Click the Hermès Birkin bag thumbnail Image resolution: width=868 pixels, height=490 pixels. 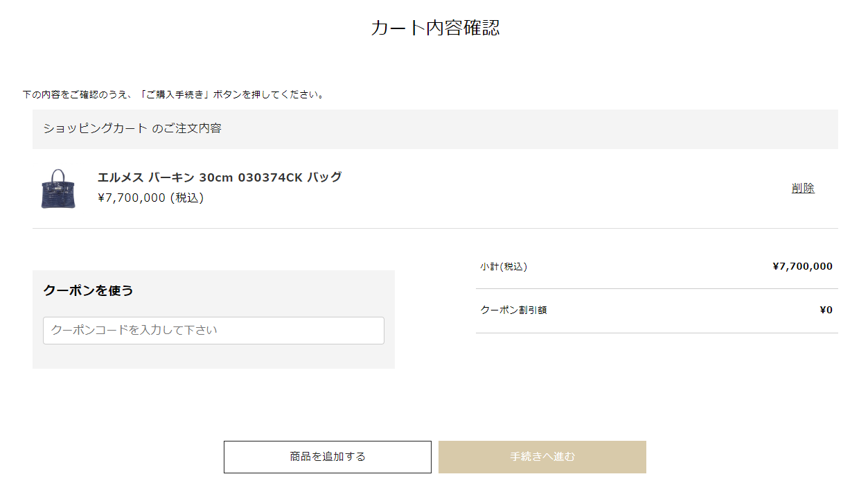(58, 189)
